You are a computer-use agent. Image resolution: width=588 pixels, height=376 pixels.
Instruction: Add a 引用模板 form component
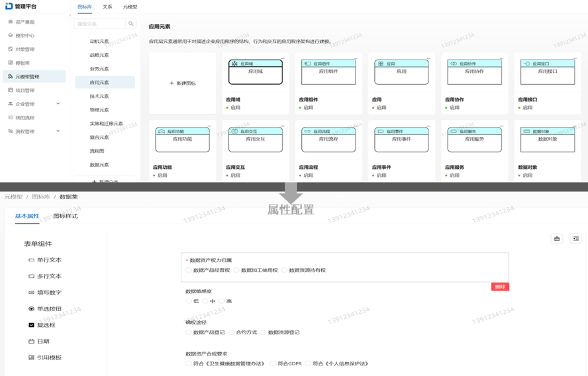pos(45,357)
